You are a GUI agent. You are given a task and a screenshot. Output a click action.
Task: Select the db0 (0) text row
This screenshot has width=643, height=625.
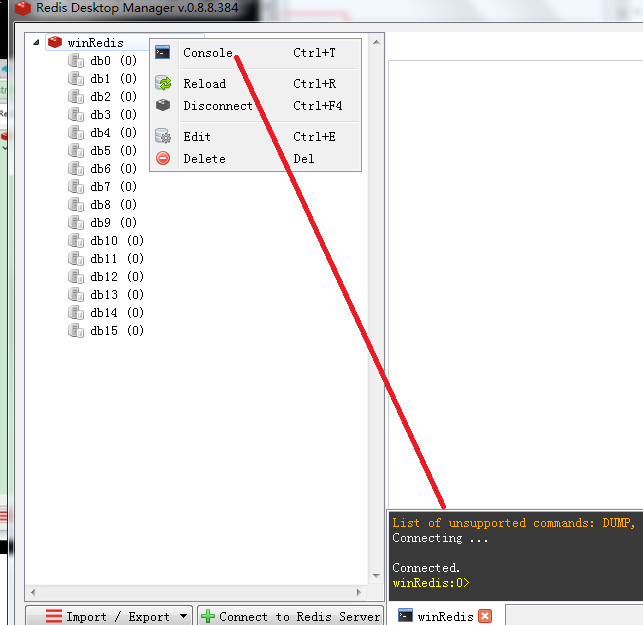pos(114,61)
